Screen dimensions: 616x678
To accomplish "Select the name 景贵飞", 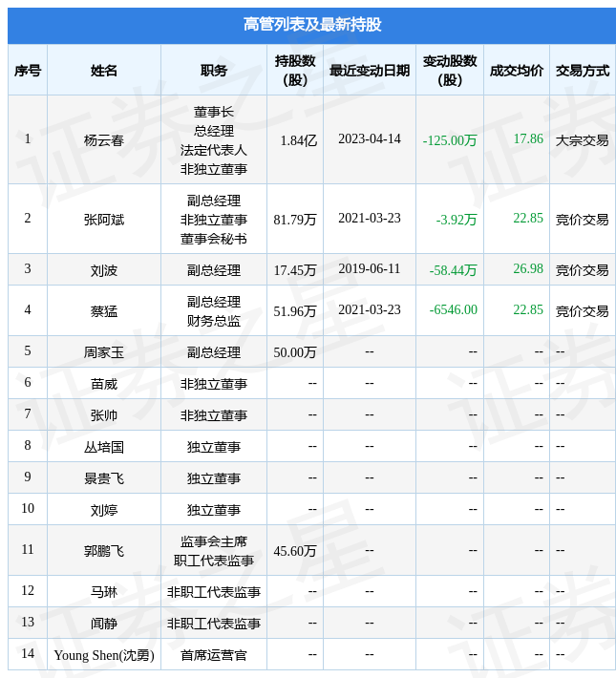I will point(104,478).
